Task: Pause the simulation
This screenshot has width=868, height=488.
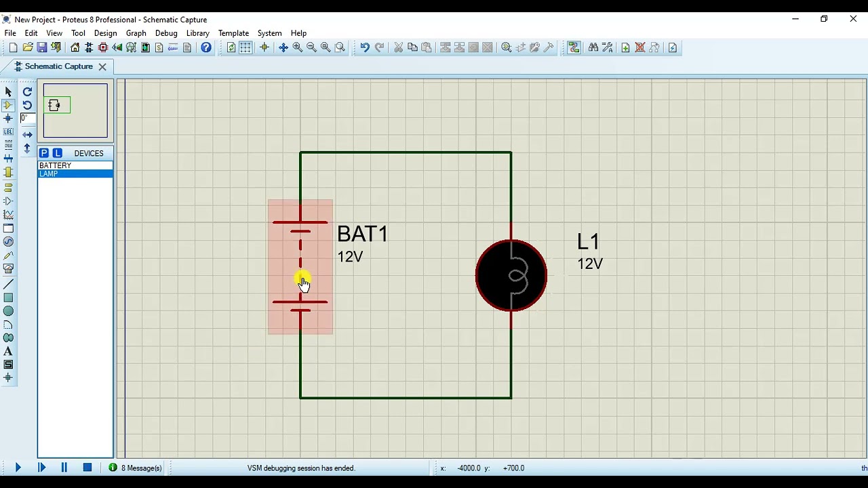Action: click(x=64, y=468)
